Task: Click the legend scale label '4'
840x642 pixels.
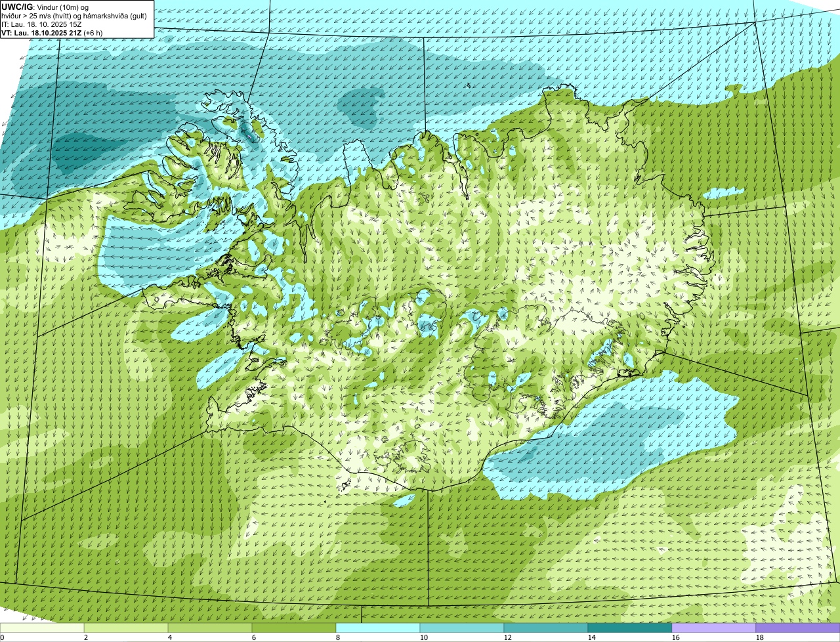Action: (170, 637)
